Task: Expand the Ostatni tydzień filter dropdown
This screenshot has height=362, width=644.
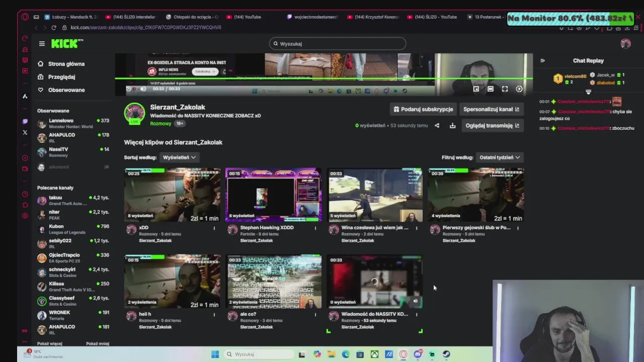Action: [500, 157]
